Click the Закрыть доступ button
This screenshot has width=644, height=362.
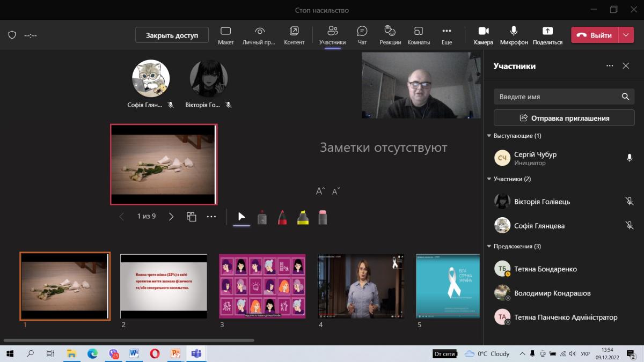pos(172,35)
